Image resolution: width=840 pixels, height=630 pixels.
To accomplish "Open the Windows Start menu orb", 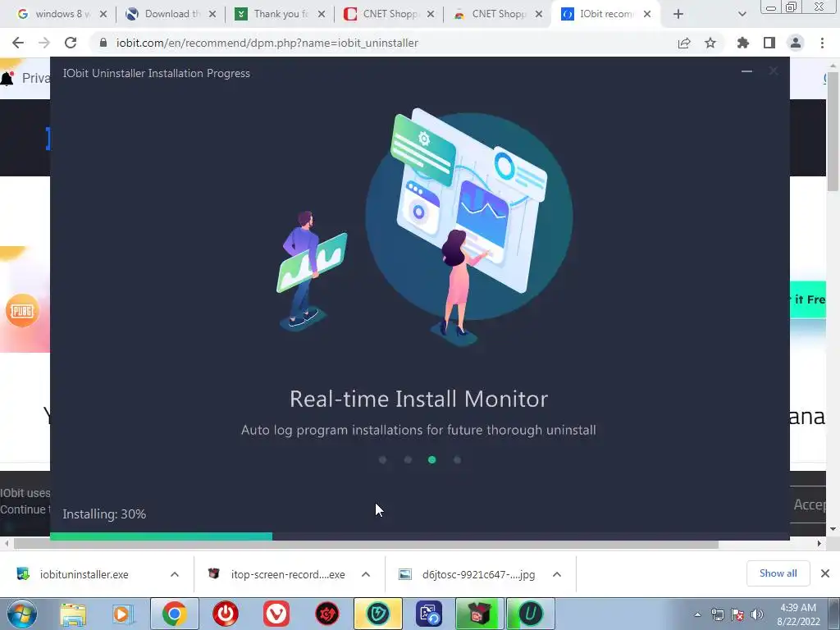I will [x=22, y=614].
